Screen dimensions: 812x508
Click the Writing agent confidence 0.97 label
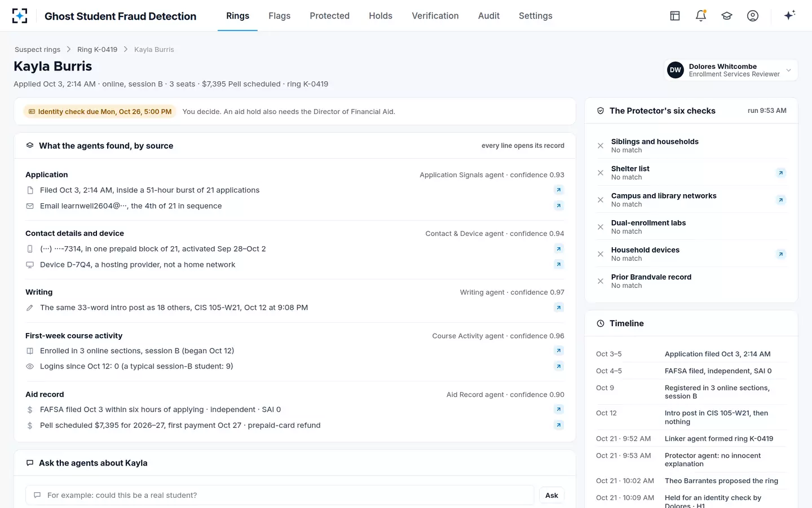[x=512, y=292]
